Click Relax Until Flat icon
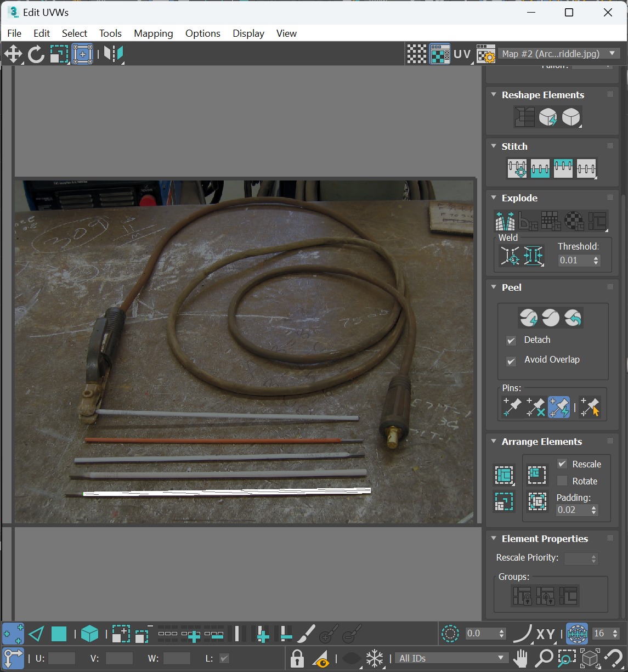Viewport: 628px width, 672px height. [x=547, y=117]
